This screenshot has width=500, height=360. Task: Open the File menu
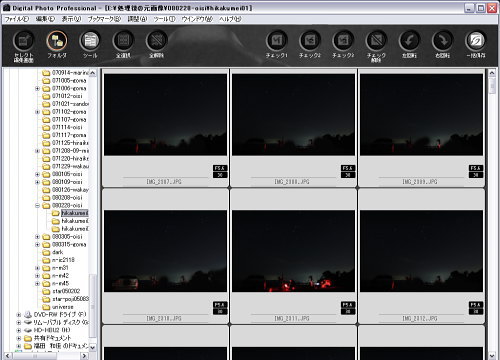[16, 19]
